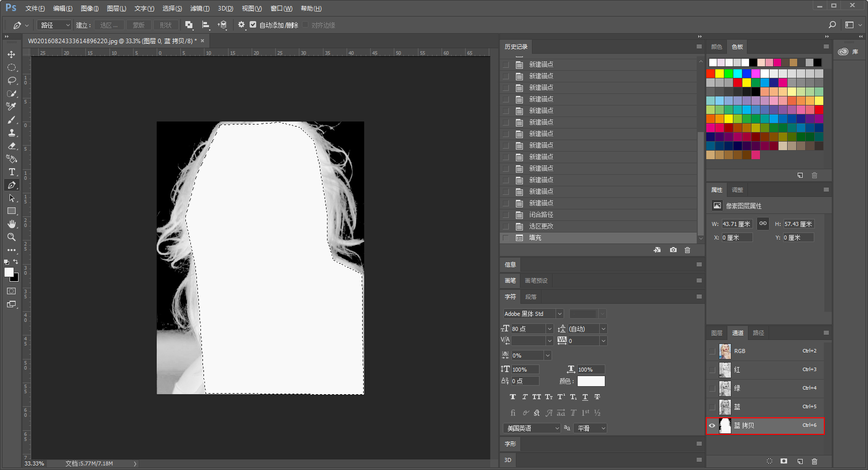Image resolution: width=868 pixels, height=470 pixels.
Task: Open the Adobe 黑体 Std font dropdown
Action: click(x=533, y=314)
